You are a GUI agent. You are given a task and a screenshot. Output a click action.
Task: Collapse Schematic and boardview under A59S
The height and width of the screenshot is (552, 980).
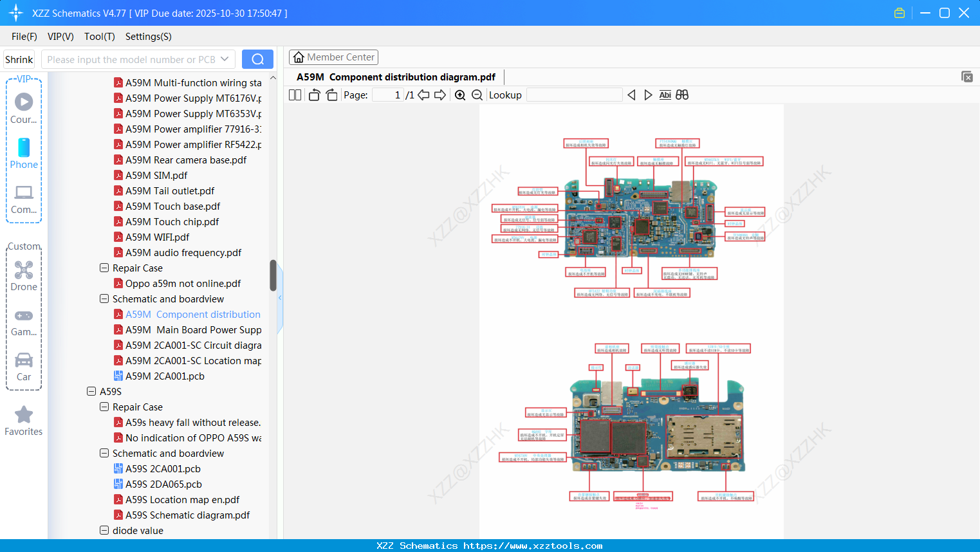pos(104,453)
